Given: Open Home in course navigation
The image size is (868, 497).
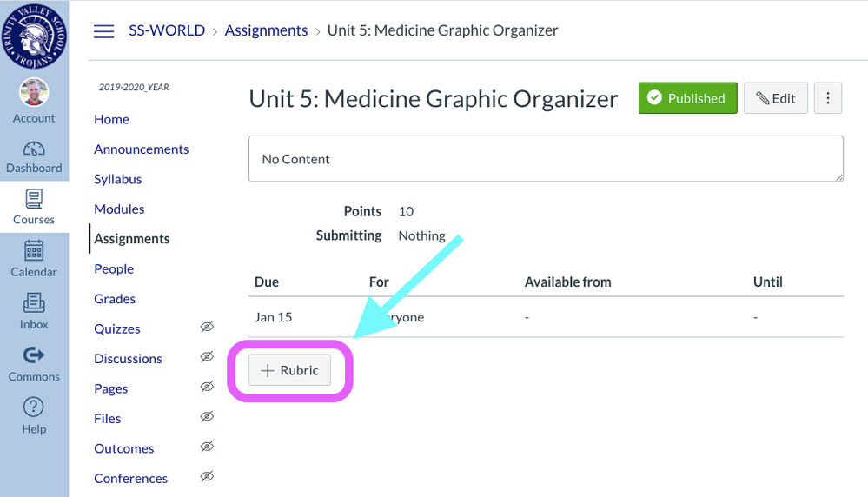Looking at the screenshot, I should tap(111, 119).
